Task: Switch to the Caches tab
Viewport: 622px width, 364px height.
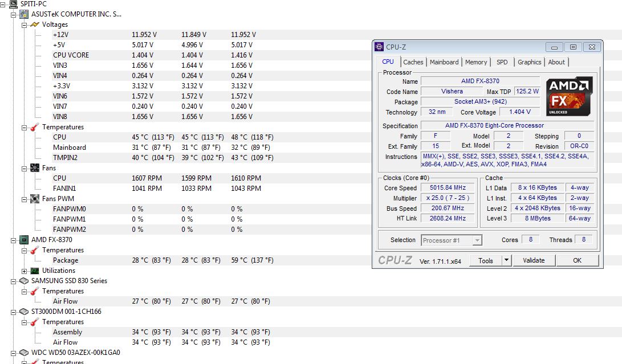Action: (413, 62)
